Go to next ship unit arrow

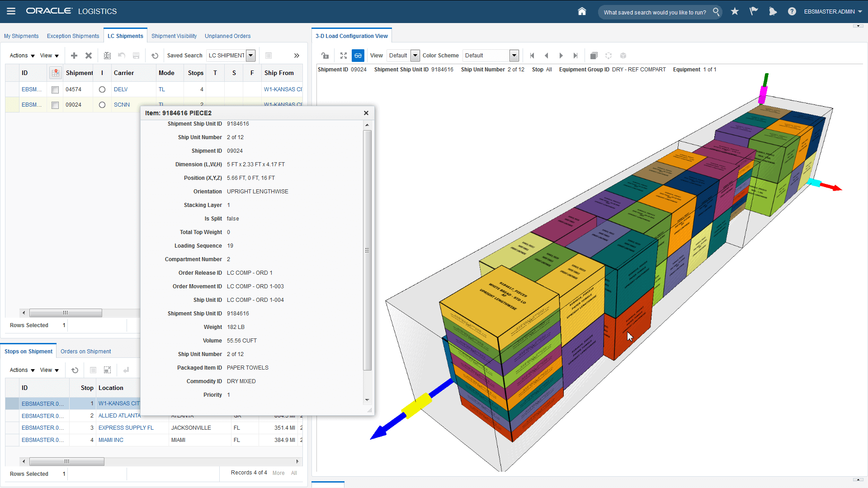pyautogui.click(x=561, y=56)
